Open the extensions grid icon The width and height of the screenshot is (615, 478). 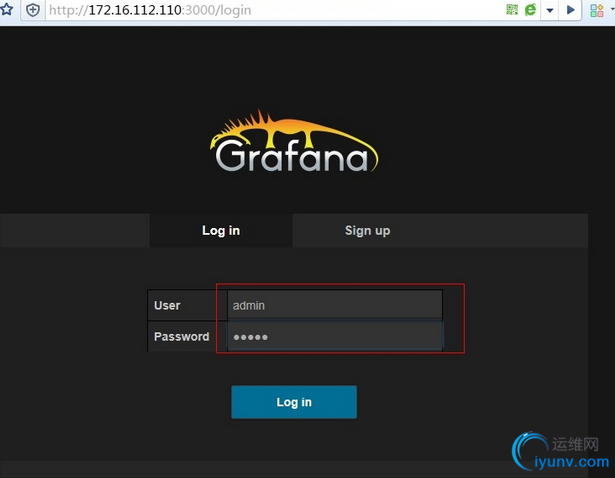pyautogui.click(x=597, y=10)
